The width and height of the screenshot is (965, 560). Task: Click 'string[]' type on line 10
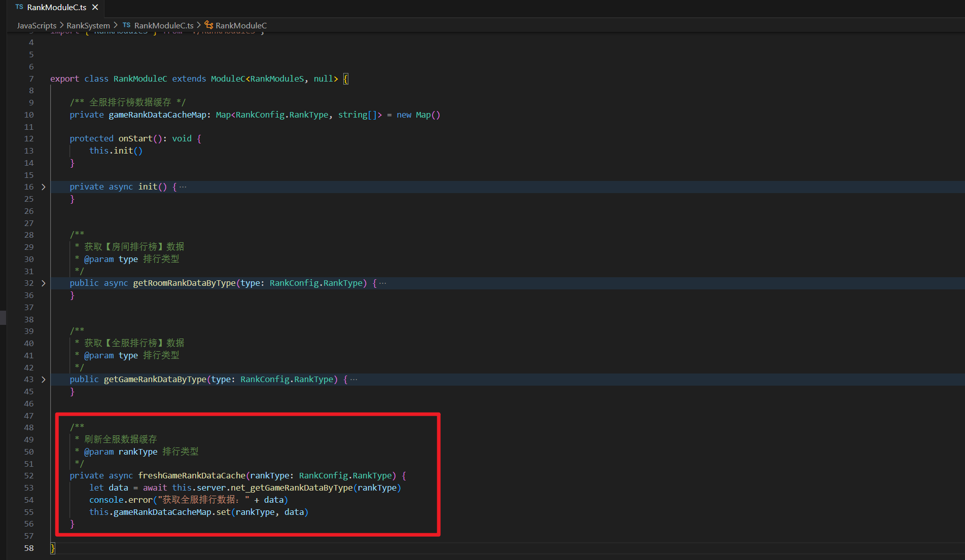click(x=358, y=115)
